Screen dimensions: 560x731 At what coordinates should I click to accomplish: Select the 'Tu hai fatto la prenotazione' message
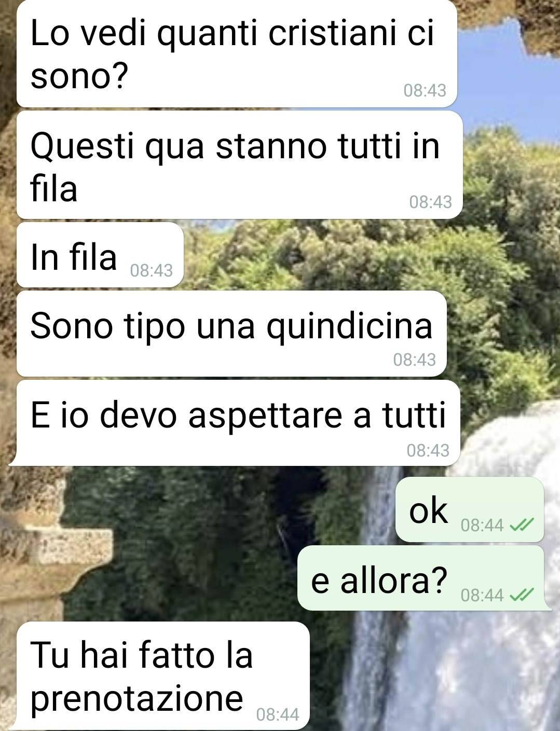[x=163, y=675]
